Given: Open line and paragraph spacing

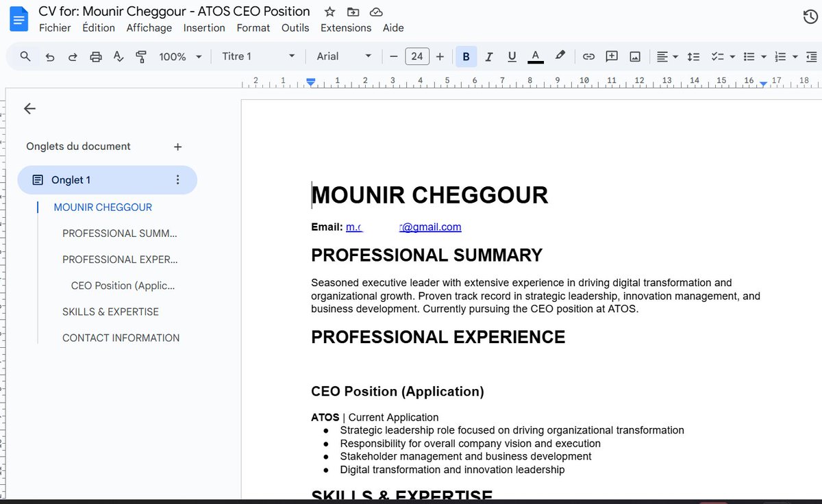Looking at the screenshot, I should (x=693, y=57).
